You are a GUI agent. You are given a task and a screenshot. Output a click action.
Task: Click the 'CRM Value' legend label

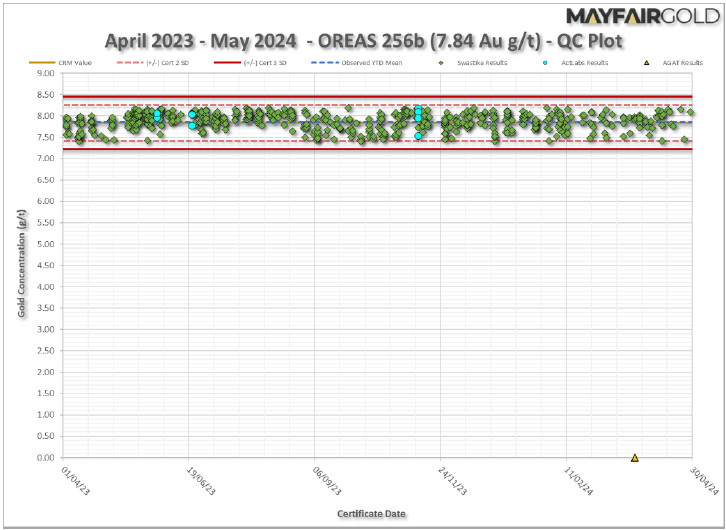point(75,62)
